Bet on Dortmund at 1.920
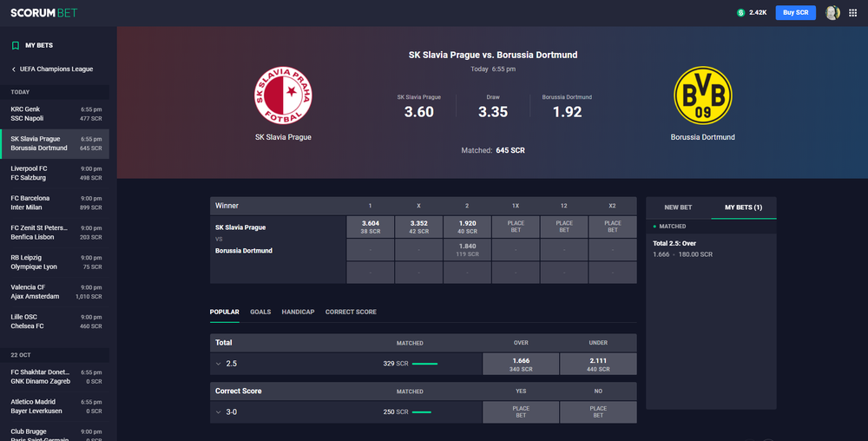 (x=467, y=227)
